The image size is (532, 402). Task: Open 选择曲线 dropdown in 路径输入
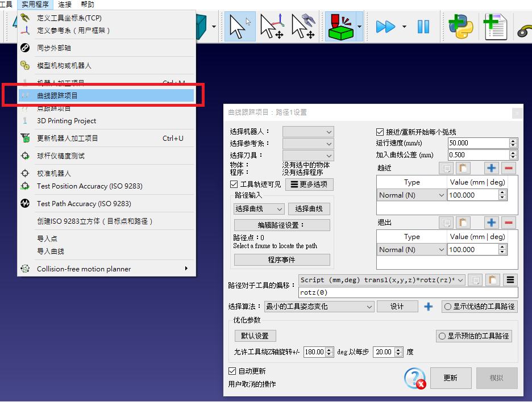pos(259,209)
